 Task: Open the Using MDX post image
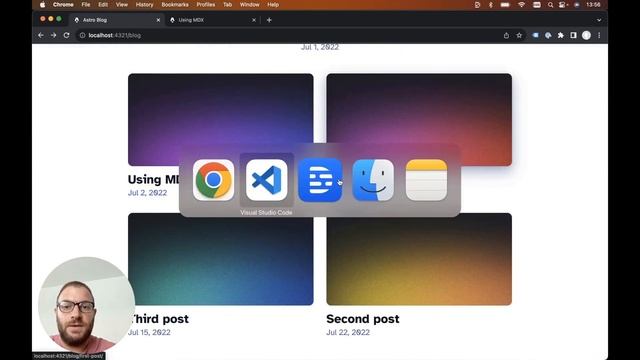(x=220, y=120)
